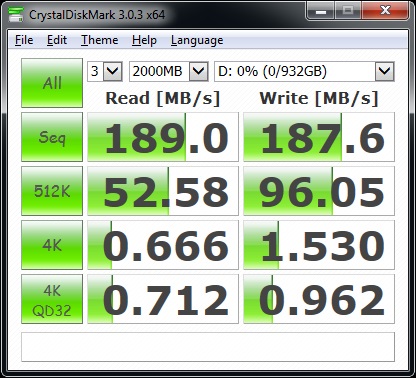Run the 4K random test
This screenshot has height=378, width=416.
(x=52, y=245)
